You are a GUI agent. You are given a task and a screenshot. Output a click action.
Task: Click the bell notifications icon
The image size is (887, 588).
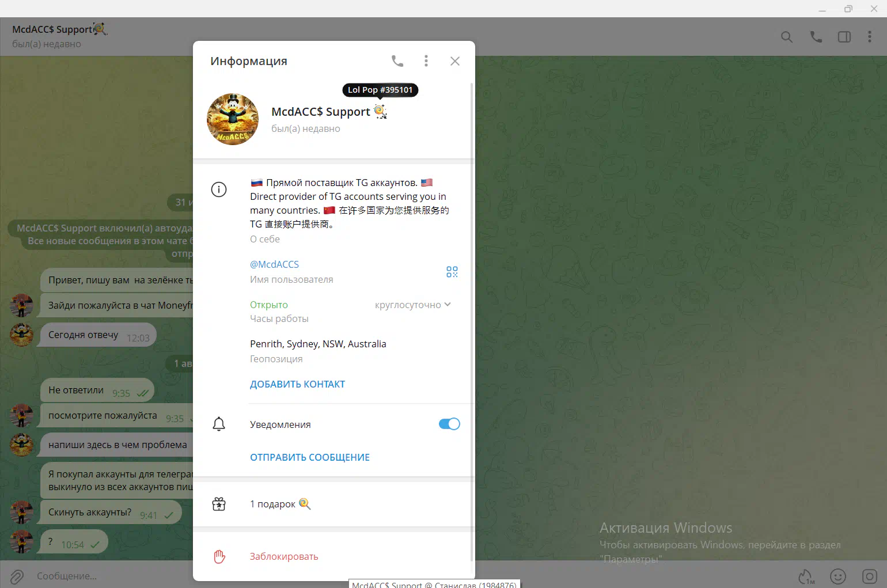click(219, 424)
